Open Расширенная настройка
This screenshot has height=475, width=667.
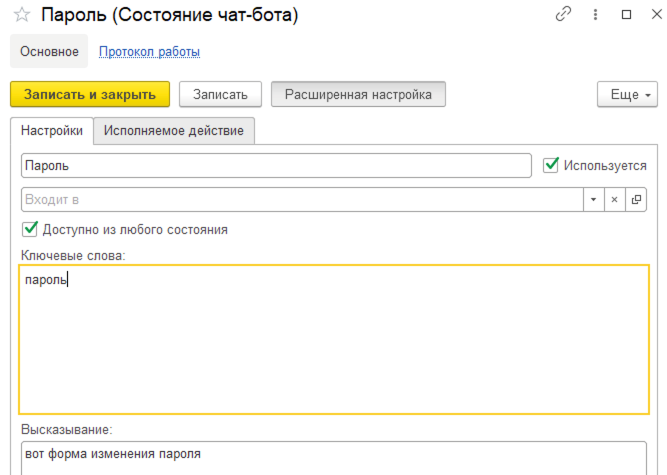coord(358,94)
